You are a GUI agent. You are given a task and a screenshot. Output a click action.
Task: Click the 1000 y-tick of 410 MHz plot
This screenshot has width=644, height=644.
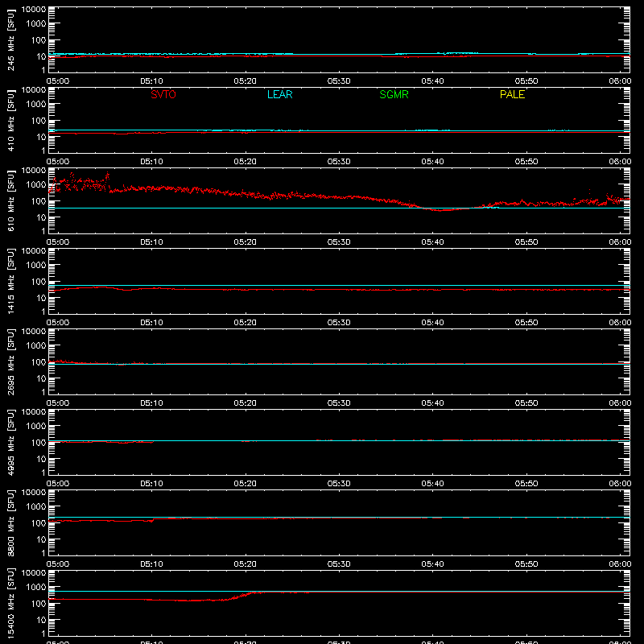pyautogui.click(x=36, y=105)
